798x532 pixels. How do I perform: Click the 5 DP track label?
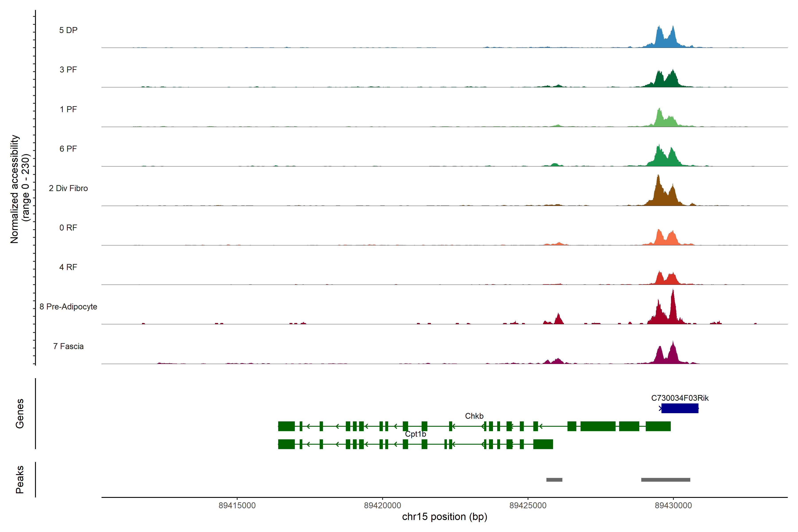tap(68, 30)
